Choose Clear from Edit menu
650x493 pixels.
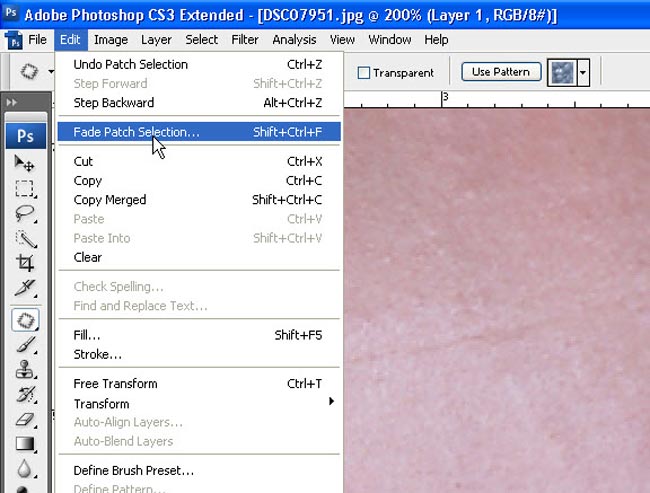[x=199, y=257]
